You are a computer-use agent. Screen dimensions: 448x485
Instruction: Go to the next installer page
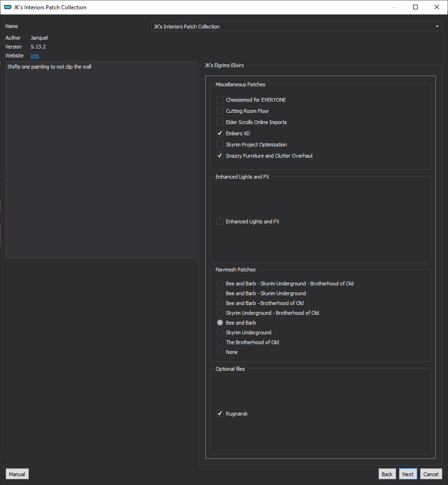click(408, 474)
